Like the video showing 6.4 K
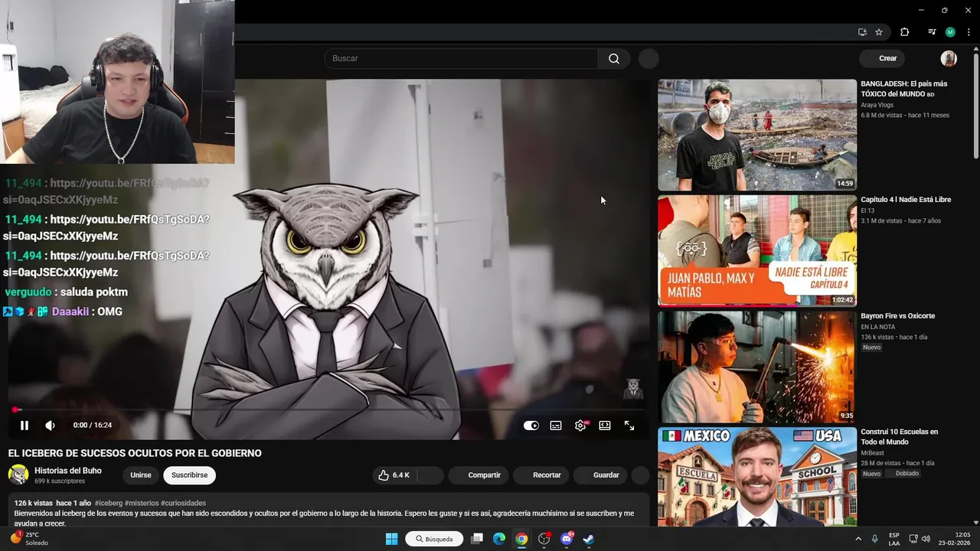980x551 pixels. tap(394, 475)
